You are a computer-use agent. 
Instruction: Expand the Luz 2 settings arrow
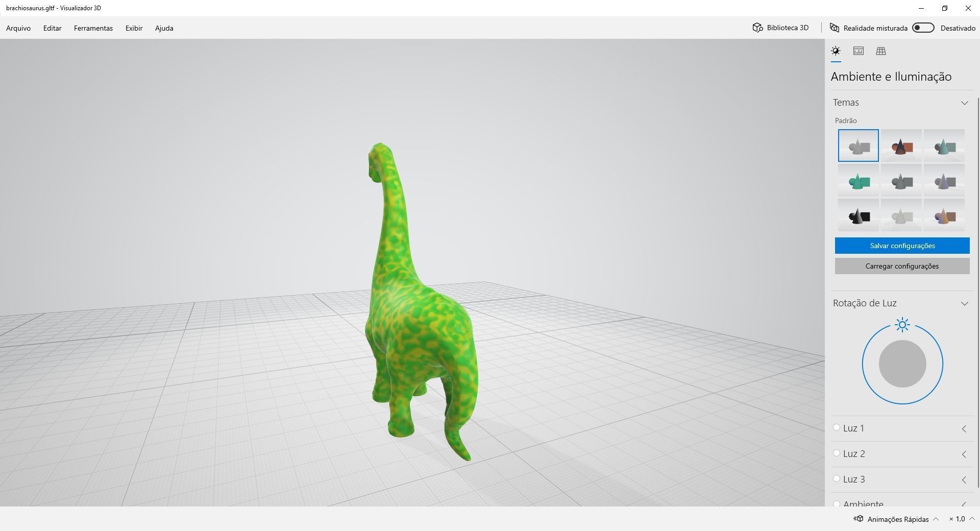point(964,454)
